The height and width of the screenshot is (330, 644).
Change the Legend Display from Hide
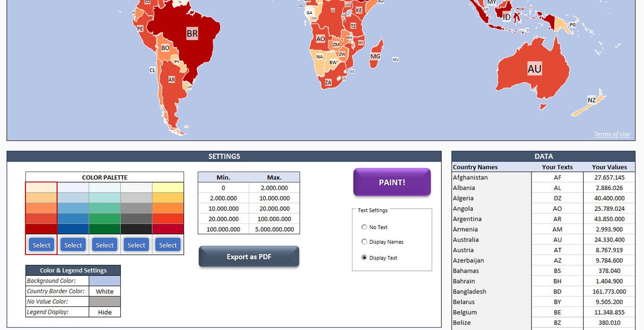pos(105,311)
